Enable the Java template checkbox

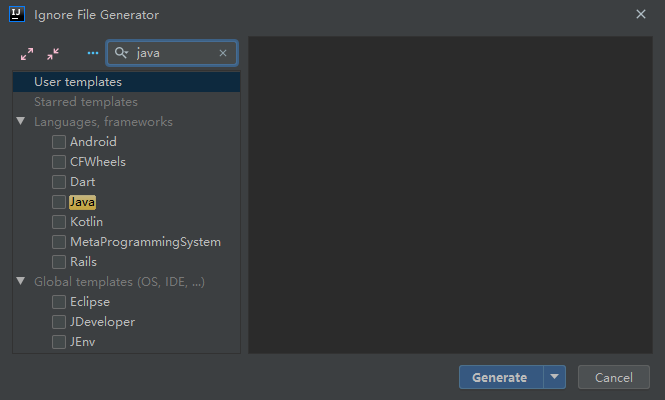click(59, 202)
